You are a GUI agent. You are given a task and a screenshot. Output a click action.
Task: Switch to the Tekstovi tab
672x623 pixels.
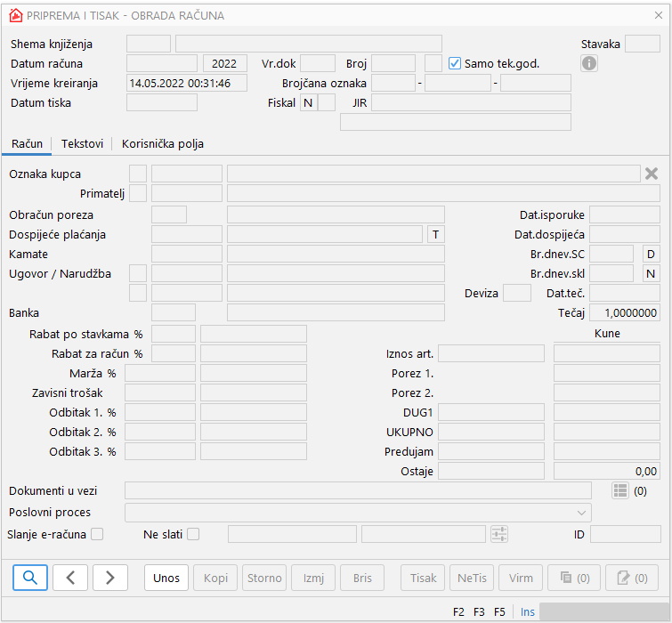[x=82, y=143]
